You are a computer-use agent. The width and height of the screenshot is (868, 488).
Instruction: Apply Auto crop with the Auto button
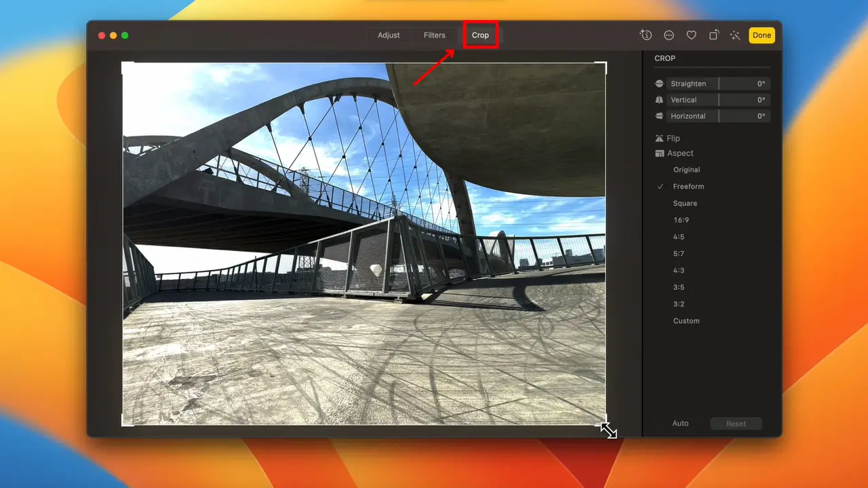click(x=680, y=423)
